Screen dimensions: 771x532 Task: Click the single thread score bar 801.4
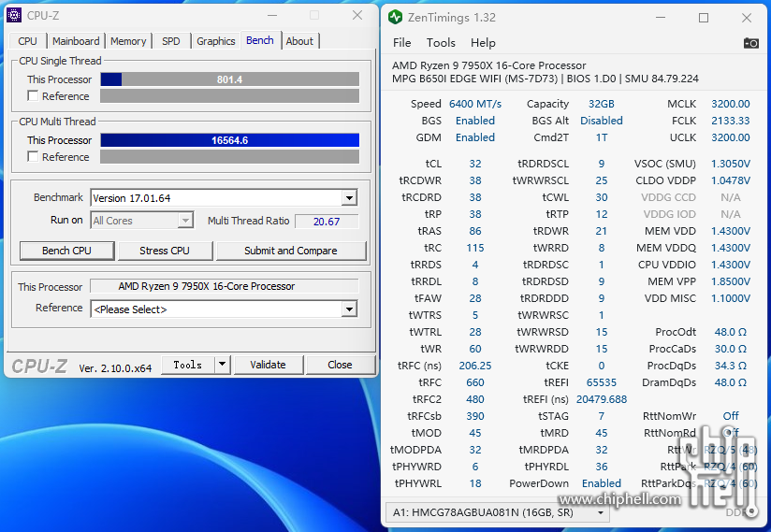[229, 79]
